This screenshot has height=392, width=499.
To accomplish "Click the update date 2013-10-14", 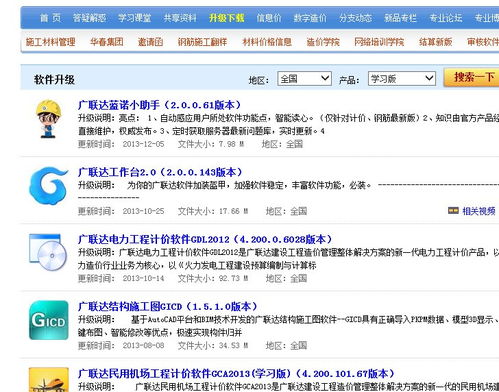I will (143, 278).
